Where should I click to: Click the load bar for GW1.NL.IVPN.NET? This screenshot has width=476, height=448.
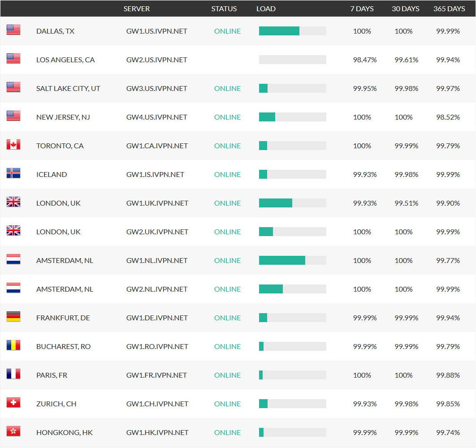293,260
